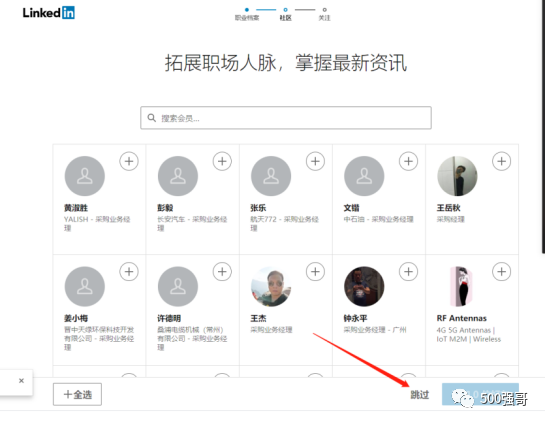Open the 职业档案 progress step
This screenshot has width=545, height=424.
(x=247, y=15)
